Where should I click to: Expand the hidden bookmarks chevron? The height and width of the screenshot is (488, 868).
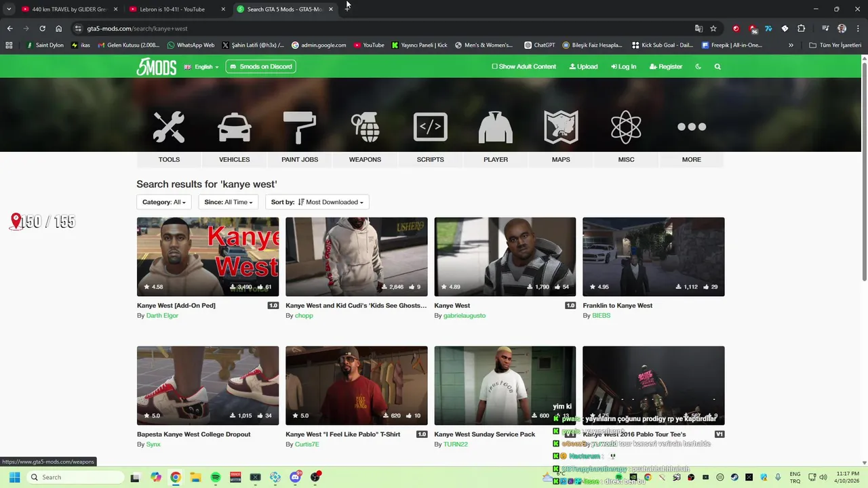coord(791,45)
